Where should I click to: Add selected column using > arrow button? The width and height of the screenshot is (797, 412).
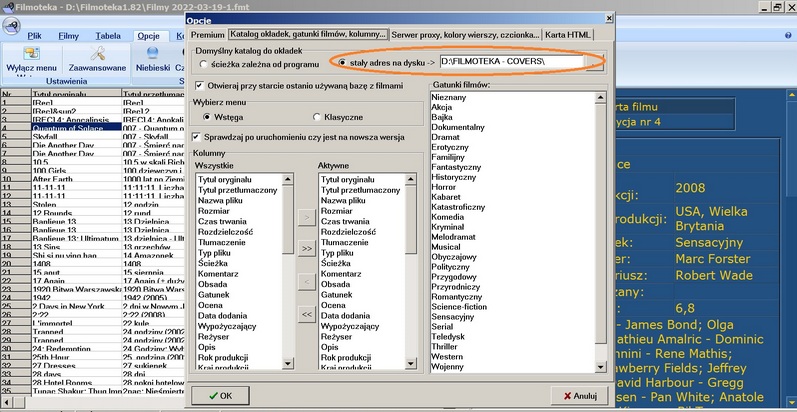(x=306, y=216)
